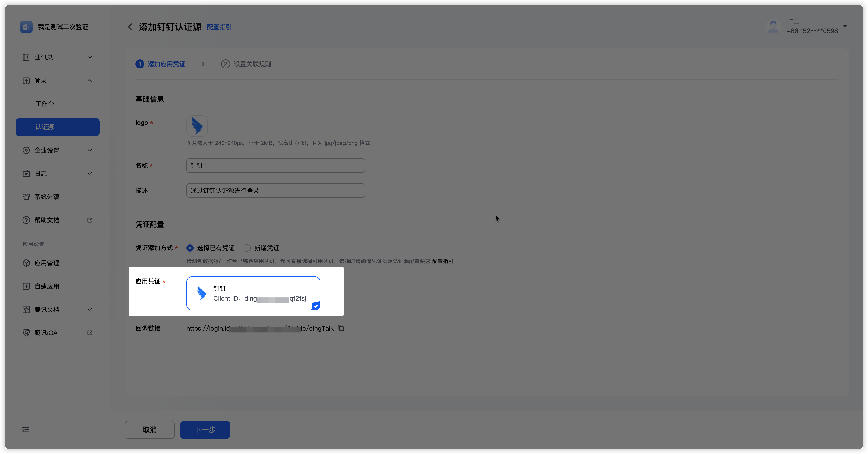The height and width of the screenshot is (454, 868).
Task: Toggle the selected 钉钉 credential card
Action: tap(253, 293)
